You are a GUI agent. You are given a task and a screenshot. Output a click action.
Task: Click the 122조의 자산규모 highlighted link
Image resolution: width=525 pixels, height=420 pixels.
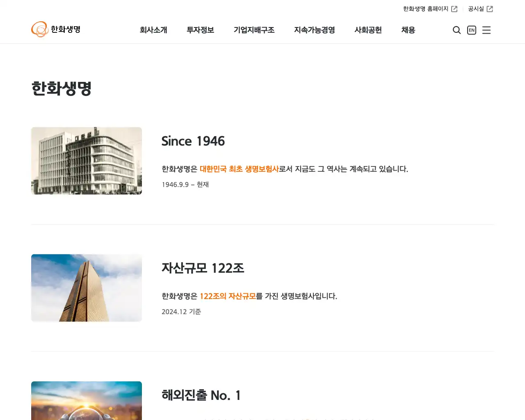point(227,296)
